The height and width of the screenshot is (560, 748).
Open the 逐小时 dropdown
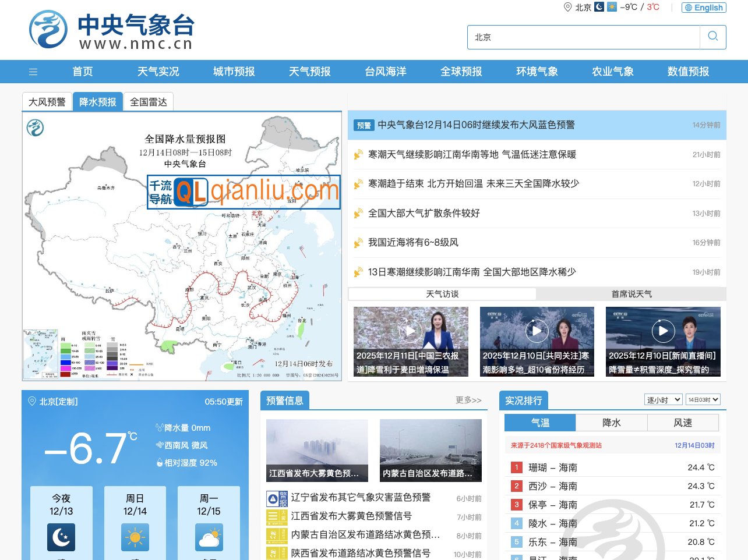point(663,399)
